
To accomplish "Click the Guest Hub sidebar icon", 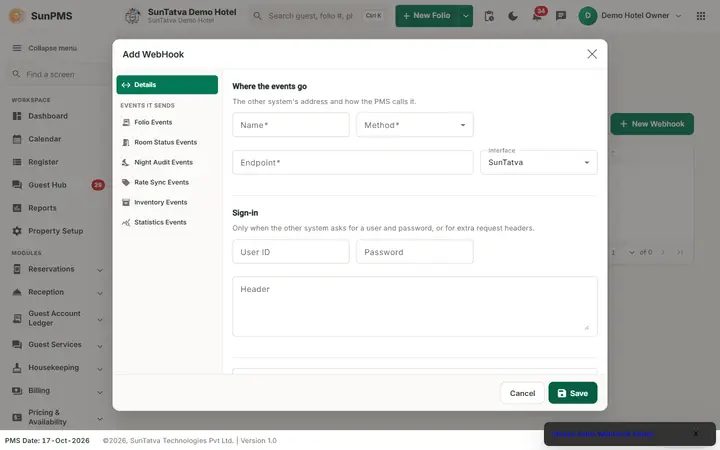I will [17, 185].
